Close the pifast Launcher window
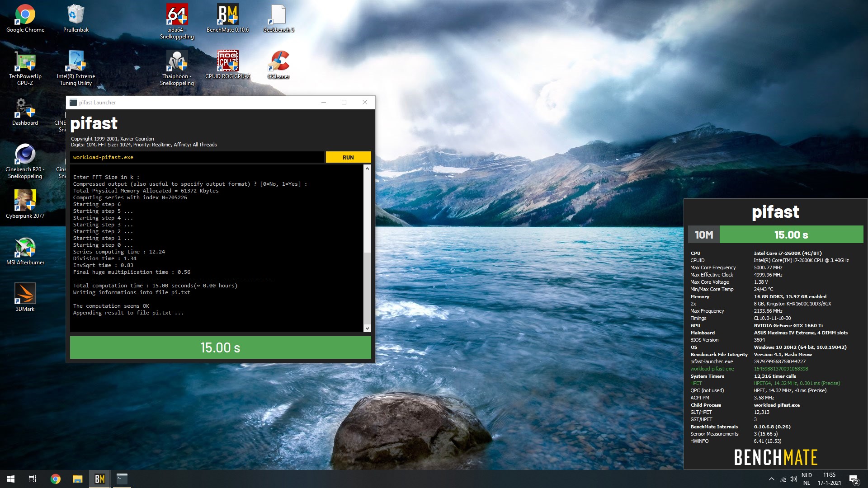This screenshot has width=868, height=488. coord(365,103)
